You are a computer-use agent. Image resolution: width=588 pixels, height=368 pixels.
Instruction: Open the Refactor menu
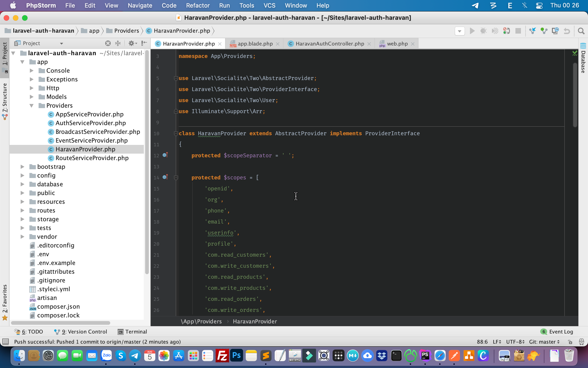point(198,5)
